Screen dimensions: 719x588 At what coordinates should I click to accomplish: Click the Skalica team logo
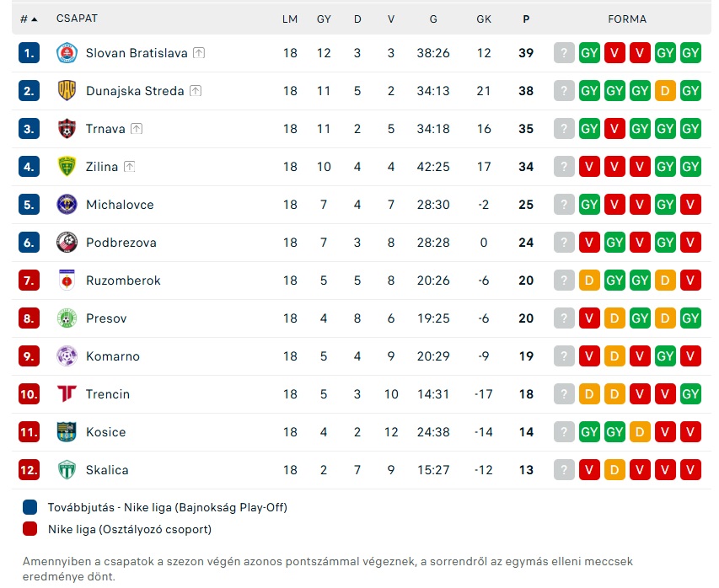[x=67, y=470]
